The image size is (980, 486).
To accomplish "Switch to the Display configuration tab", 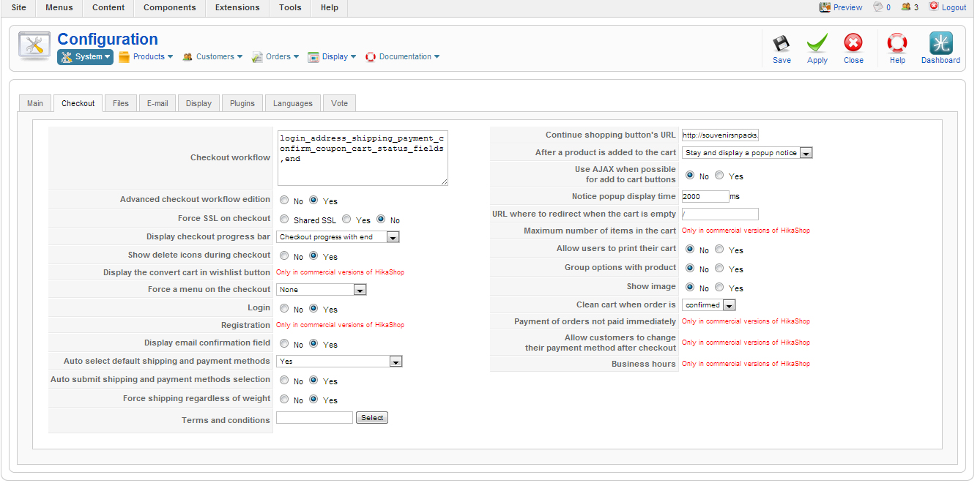I will [198, 103].
